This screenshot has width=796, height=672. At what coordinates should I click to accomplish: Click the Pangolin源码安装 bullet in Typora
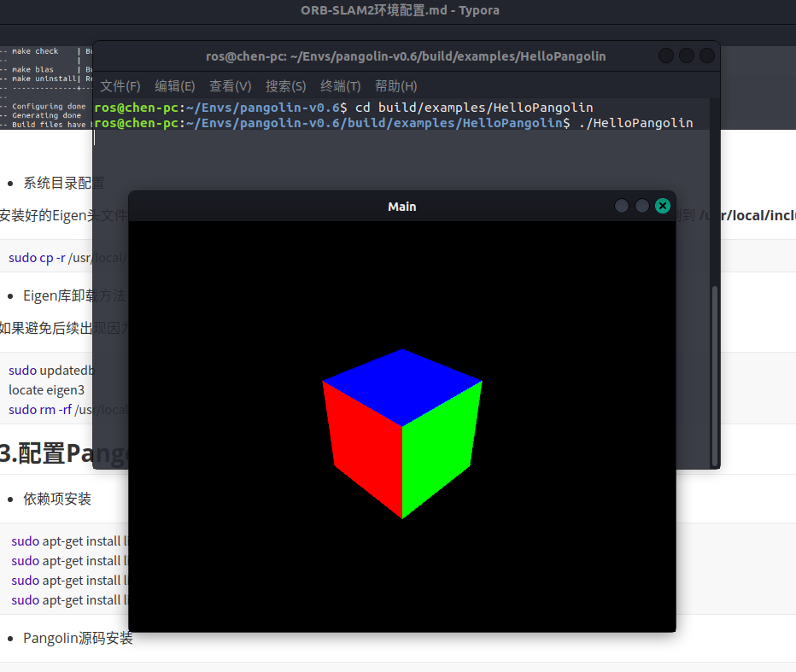coord(79,638)
